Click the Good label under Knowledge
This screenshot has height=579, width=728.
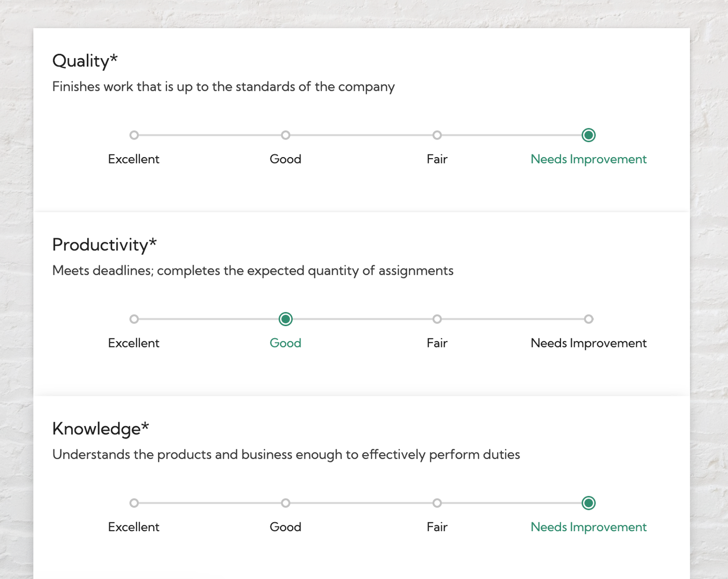[285, 527]
